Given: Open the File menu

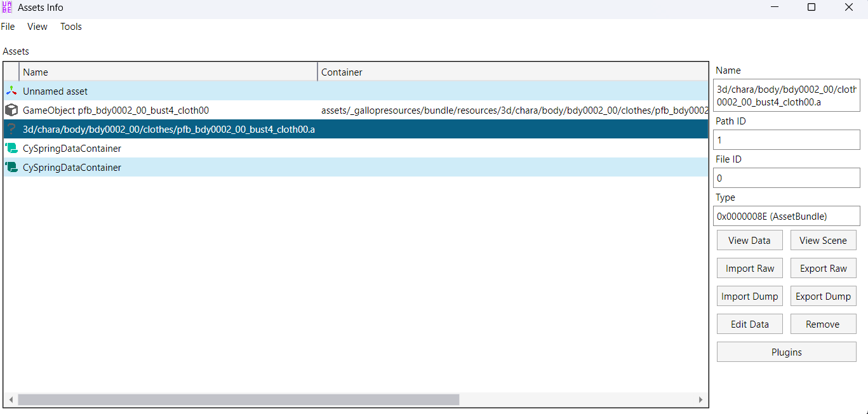Looking at the screenshot, I should click(8, 27).
